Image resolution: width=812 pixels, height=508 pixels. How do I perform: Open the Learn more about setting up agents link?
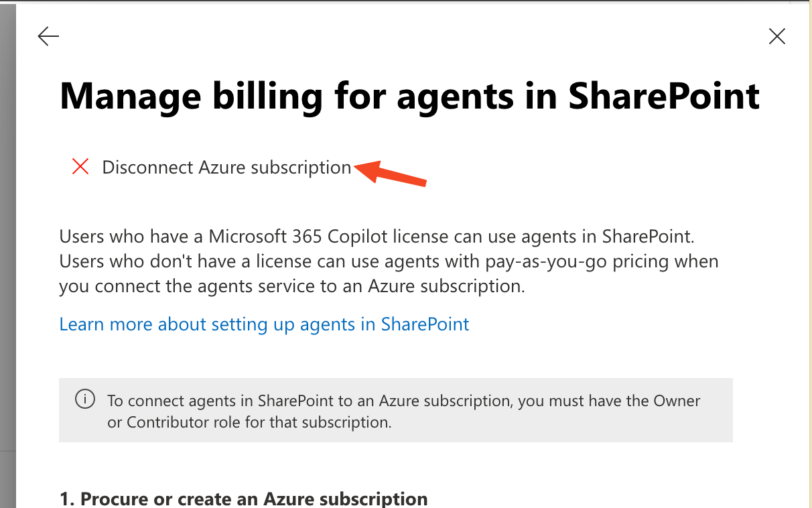tap(264, 324)
